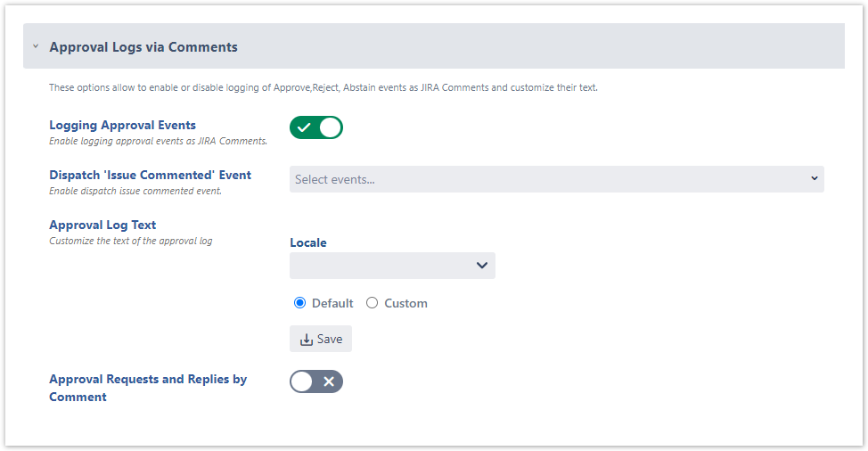Image resolution: width=868 pixels, height=451 pixels.
Task: Disable the Logging Approval Events toggle
Action: pyautogui.click(x=316, y=127)
